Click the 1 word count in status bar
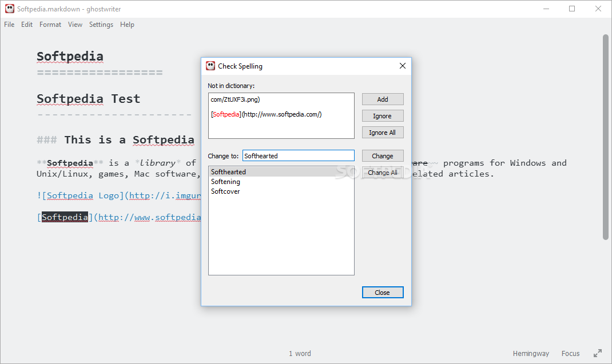This screenshot has height=364, width=612. coord(300,354)
